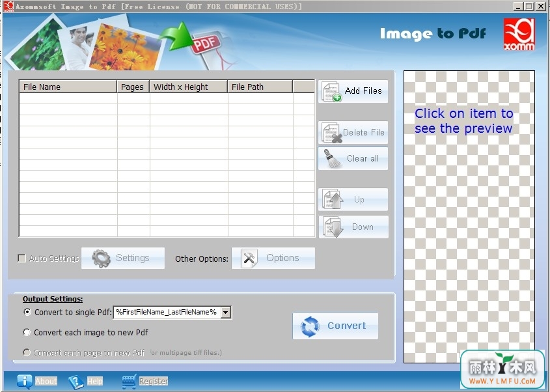Image resolution: width=550 pixels, height=392 pixels.
Task: Click the up-arrow document icon
Action: [333, 200]
